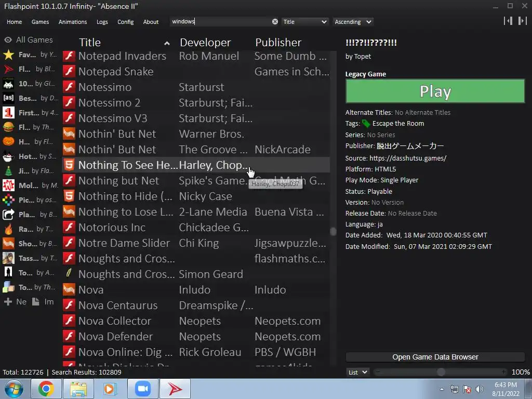
Task: Click the game list scrollbar thumb
Action: tap(333, 231)
